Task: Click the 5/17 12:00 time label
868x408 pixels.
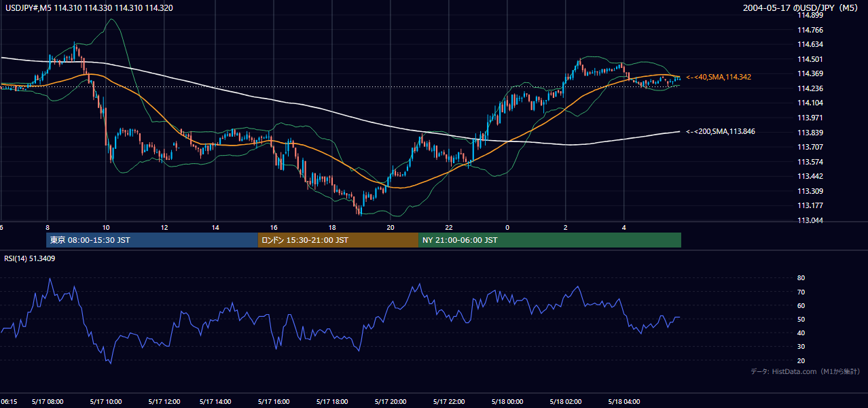Action: click(x=164, y=402)
